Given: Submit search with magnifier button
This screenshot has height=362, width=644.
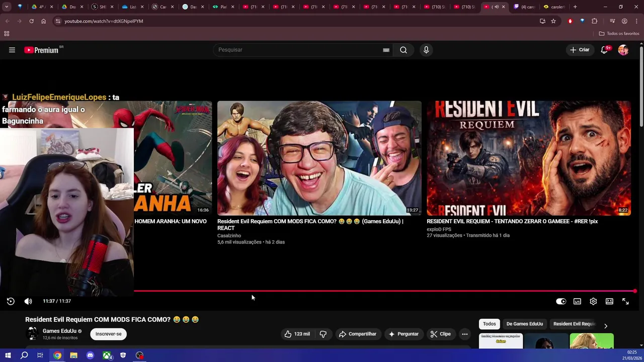Looking at the screenshot, I should [x=404, y=50].
